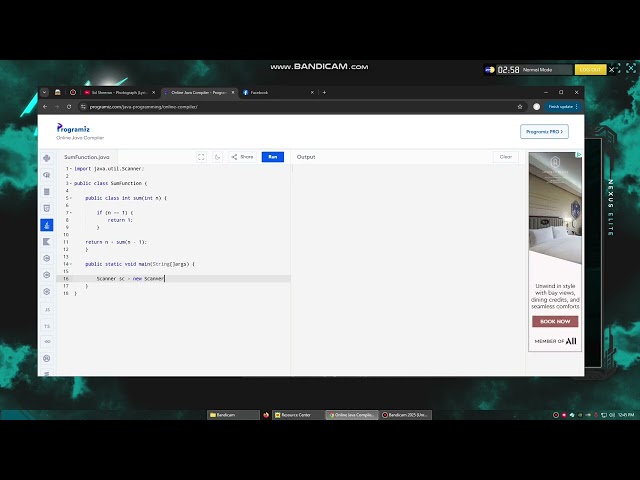
Task: Switch to the YouTube Photograph tab
Action: [x=119, y=93]
